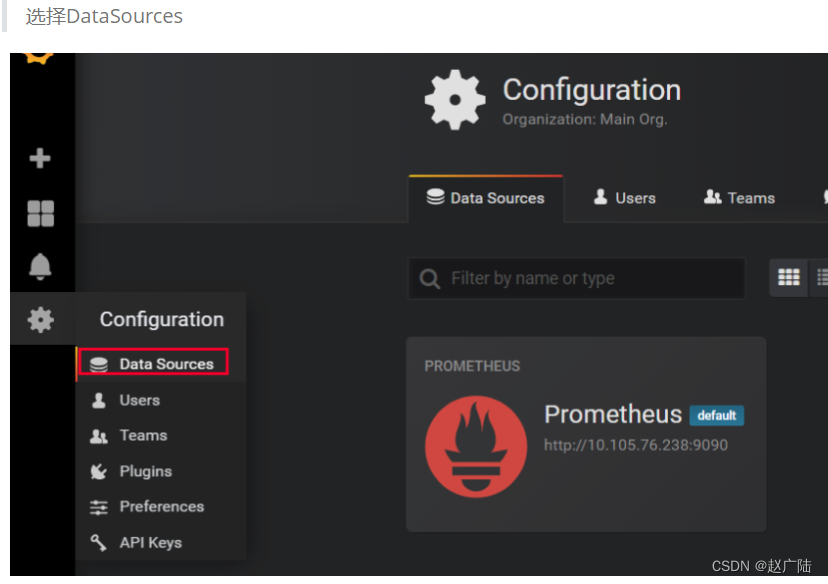Switch to the Users tab

pyautogui.click(x=624, y=198)
